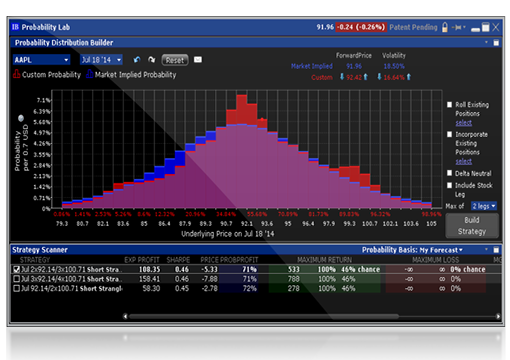This screenshot has height=360, width=510.
Task: Click MAXIMUM RETURN column header
Action: tap(324, 260)
